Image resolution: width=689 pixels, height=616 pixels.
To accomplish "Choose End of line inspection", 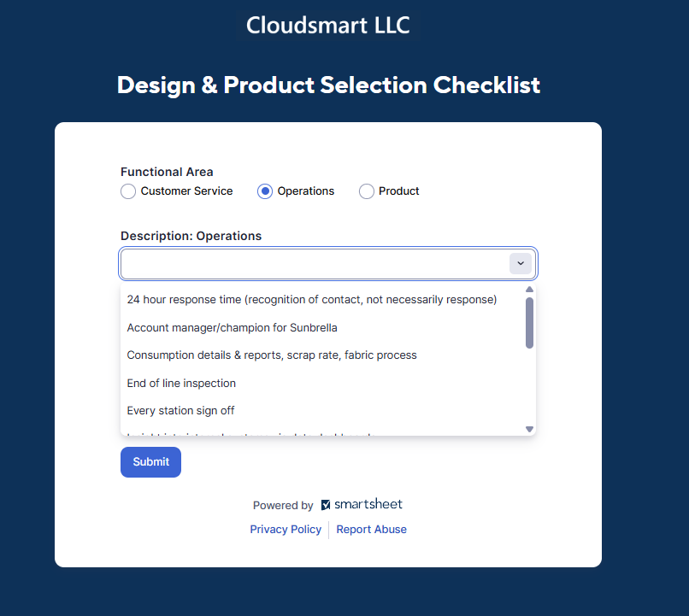I will [181, 383].
